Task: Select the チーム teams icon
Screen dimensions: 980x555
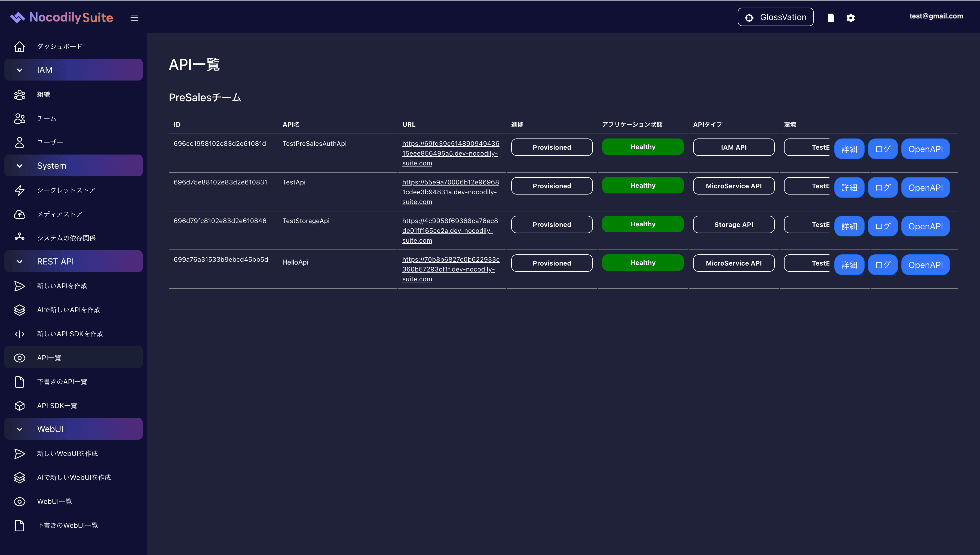Action: click(x=20, y=119)
